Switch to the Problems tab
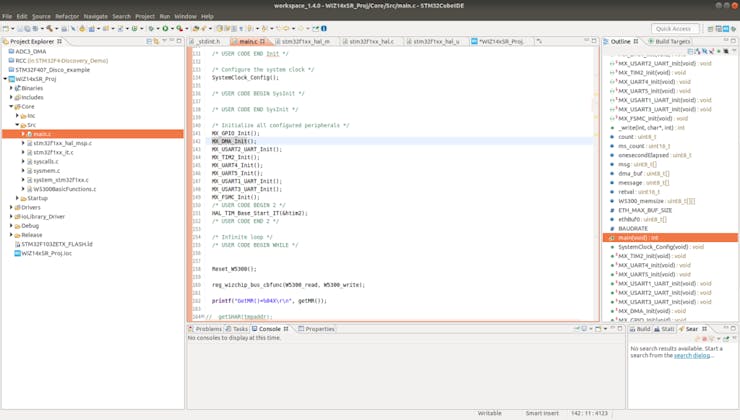This screenshot has height=420, width=740. pos(205,329)
